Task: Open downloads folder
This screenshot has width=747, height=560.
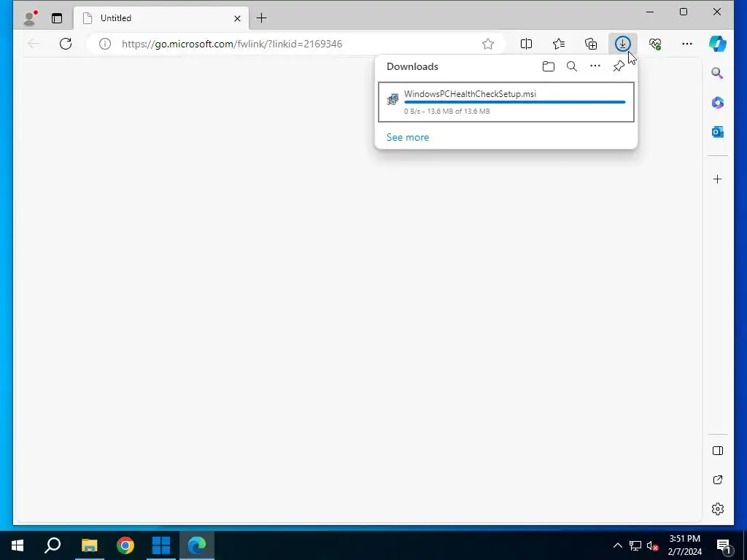Action: pos(549,66)
